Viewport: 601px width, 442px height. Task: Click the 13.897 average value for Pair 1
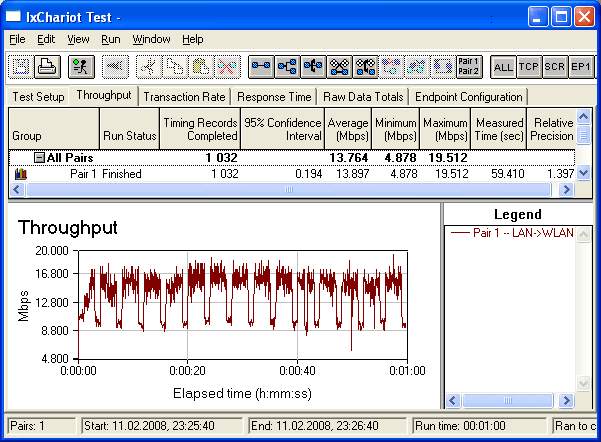352,174
